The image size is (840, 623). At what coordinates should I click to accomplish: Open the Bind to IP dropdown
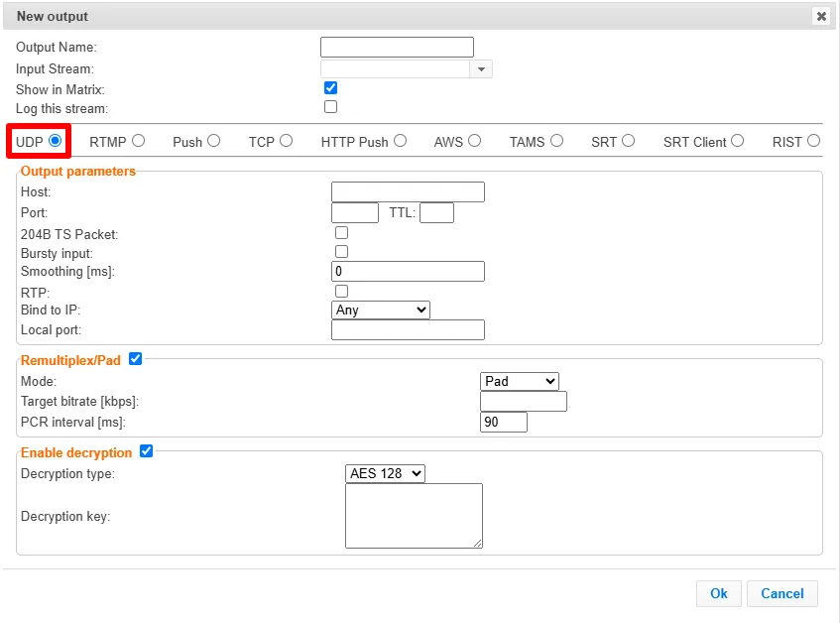(381, 311)
